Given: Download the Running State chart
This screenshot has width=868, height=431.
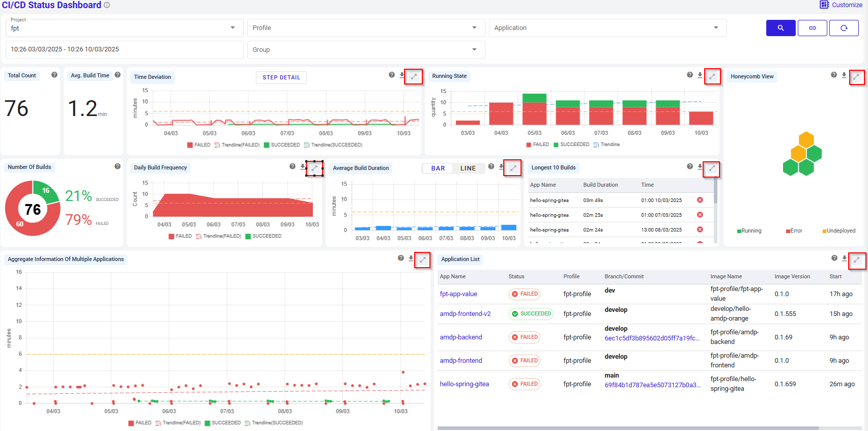Looking at the screenshot, I should pyautogui.click(x=700, y=75).
